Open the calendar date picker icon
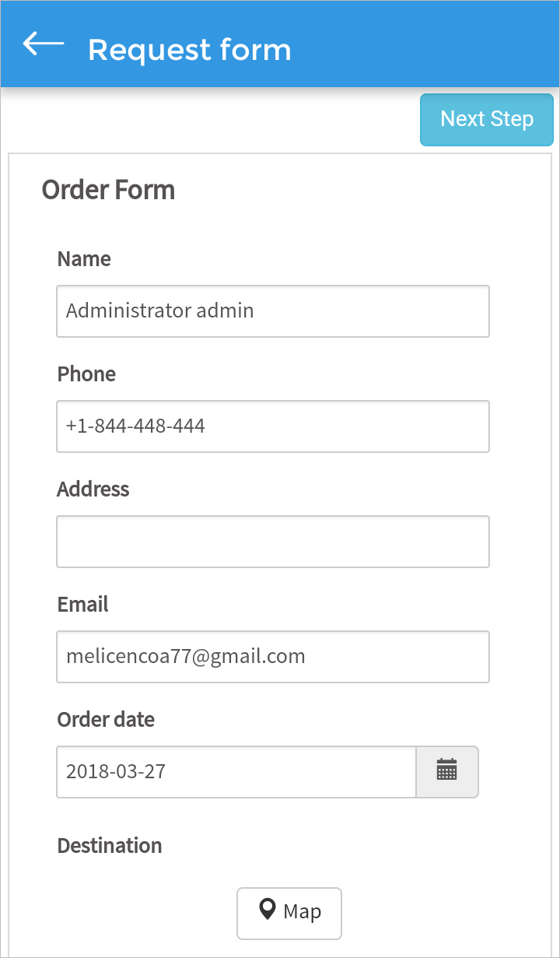The image size is (560, 958). (446, 771)
